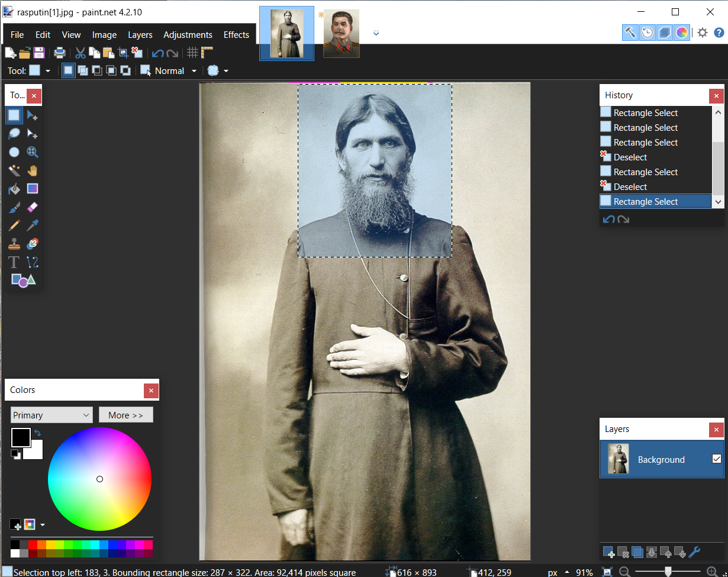Click the Help question mark button

719,33
